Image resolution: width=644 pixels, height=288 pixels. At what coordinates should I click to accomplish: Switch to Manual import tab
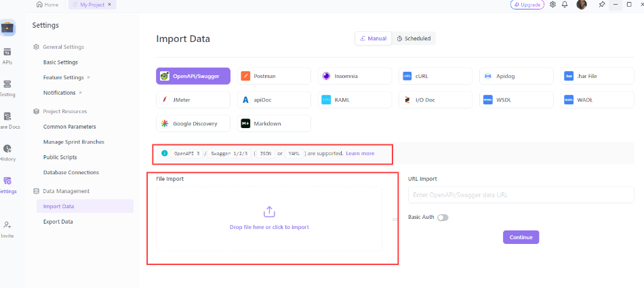coord(374,38)
